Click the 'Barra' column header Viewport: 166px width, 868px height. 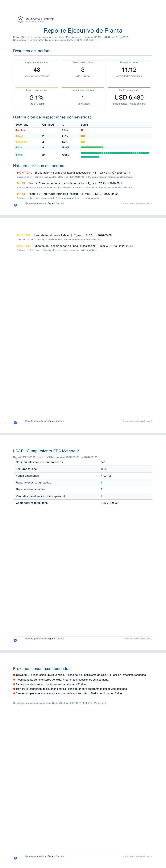click(x=84, y=125)
